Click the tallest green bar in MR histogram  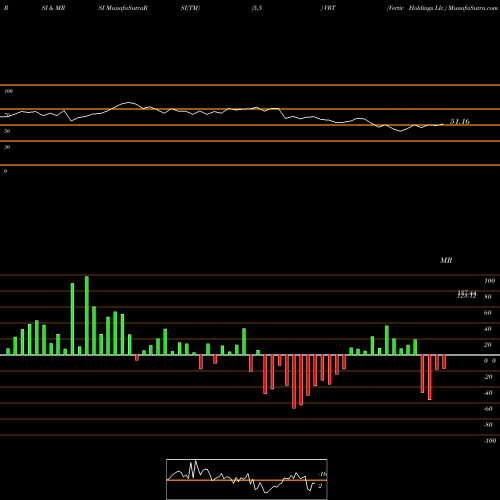(x=87, y=316)
